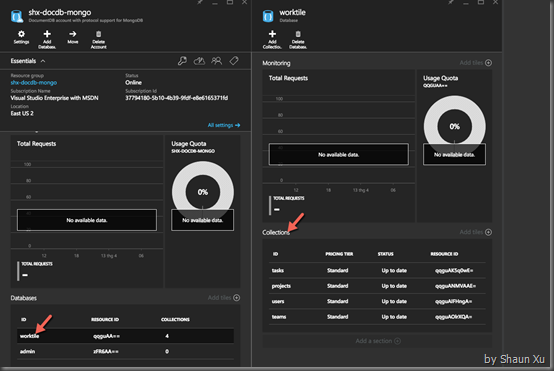The width and height of the screenshot is (554, 371).
Task: Click the subscription ID value
Action: (x=176, y=98)
